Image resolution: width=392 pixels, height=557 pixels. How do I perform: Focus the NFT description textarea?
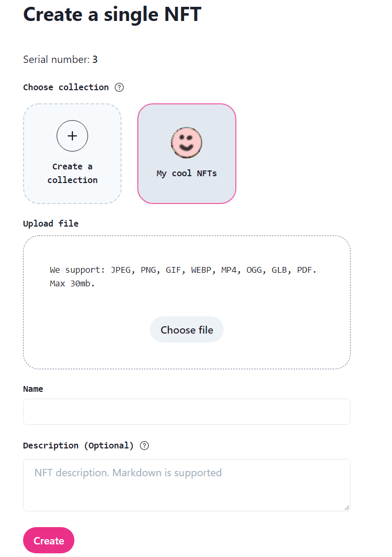(x=187, y=485)
